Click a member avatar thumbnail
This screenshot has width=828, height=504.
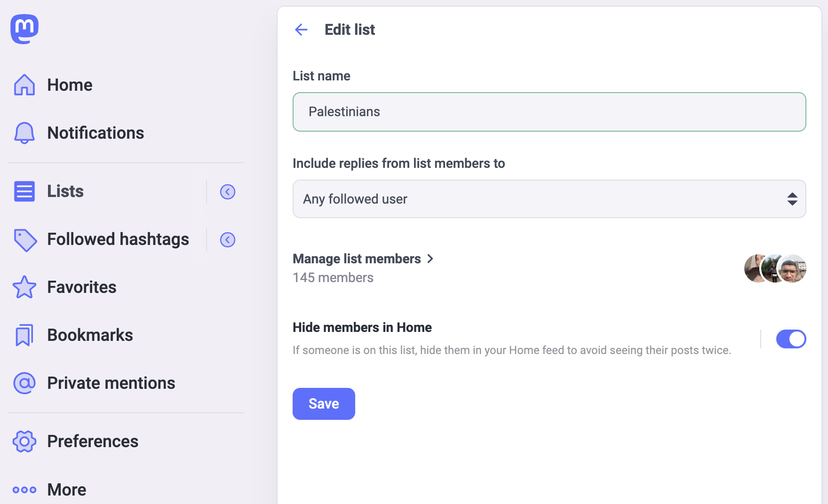(x=792, y=268)
